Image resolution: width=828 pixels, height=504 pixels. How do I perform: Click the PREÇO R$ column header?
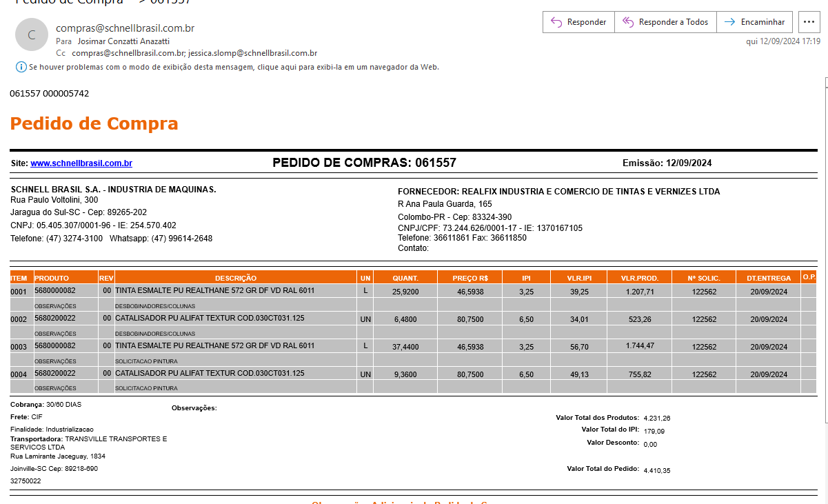click(x=470, y=278)
